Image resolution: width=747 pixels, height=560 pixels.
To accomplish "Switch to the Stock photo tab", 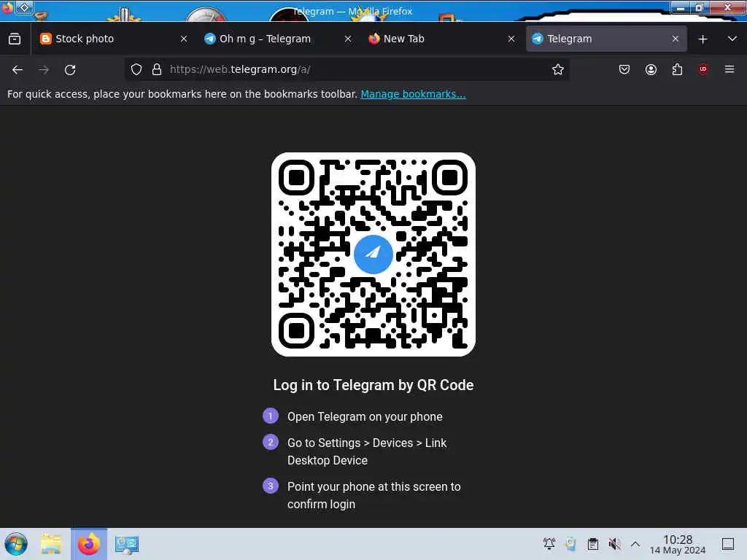I will (x=113, y=39).
